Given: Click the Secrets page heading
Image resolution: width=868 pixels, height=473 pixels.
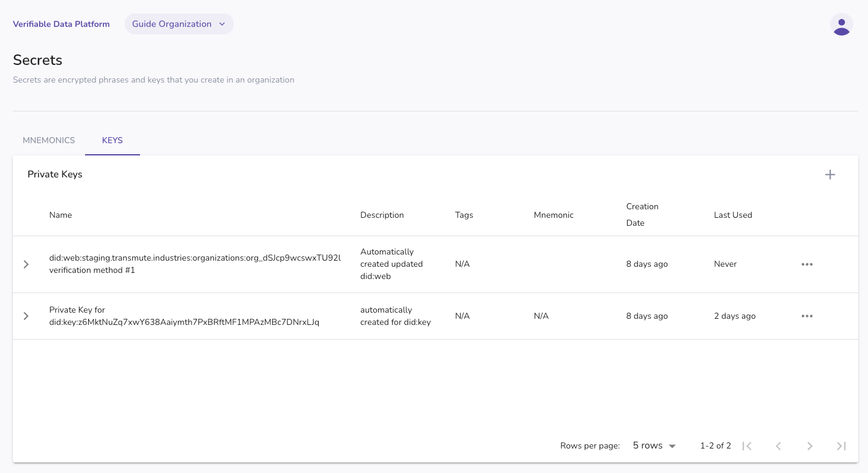Looking at the screenshot, I should [x=38, y=60].
